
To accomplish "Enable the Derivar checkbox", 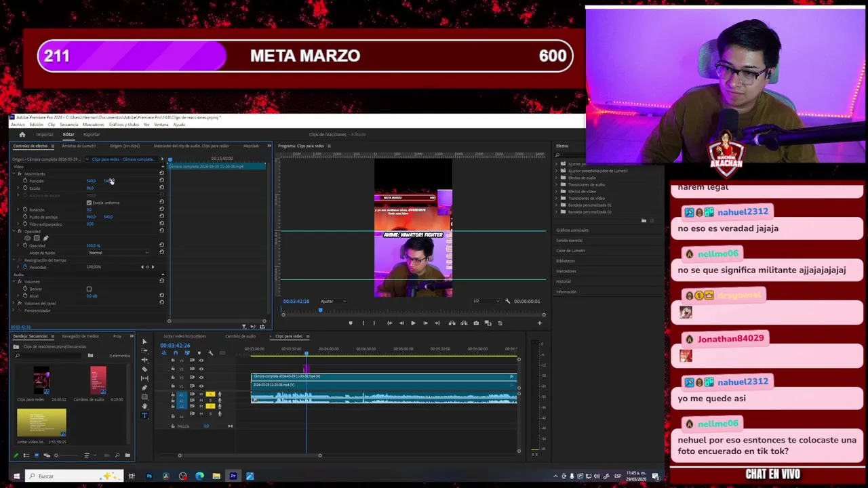I will (89, 289).
